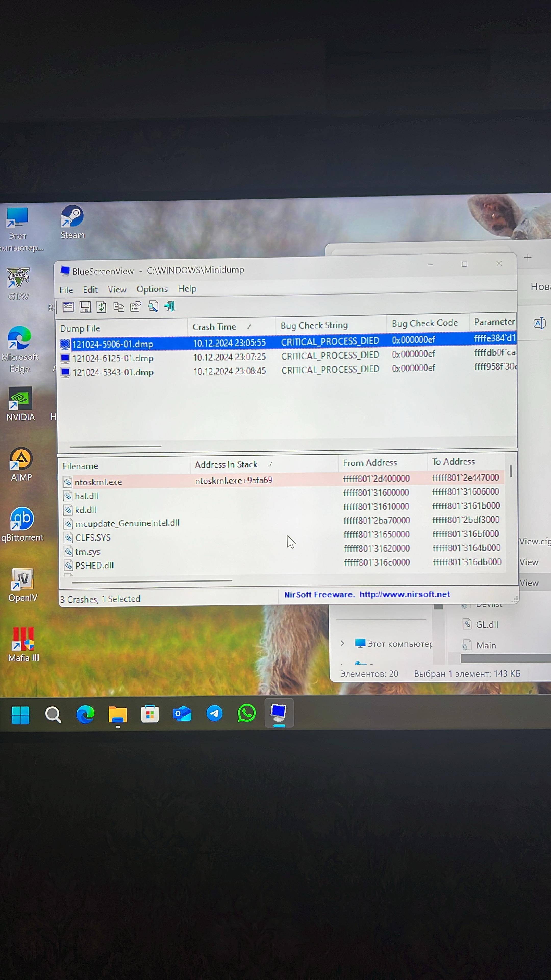Add new tab in File Explorer
The height and width of the screenshot is (980, 551).
point(528,258)
